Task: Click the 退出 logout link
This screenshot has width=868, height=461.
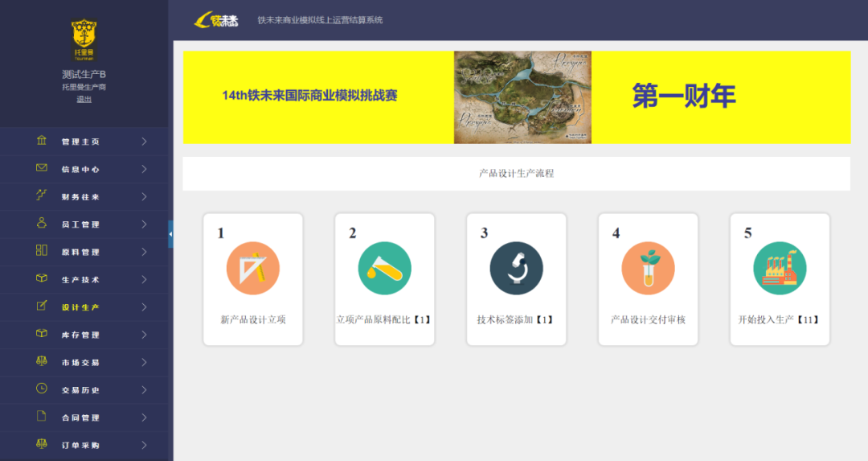Action: [84, 99]
